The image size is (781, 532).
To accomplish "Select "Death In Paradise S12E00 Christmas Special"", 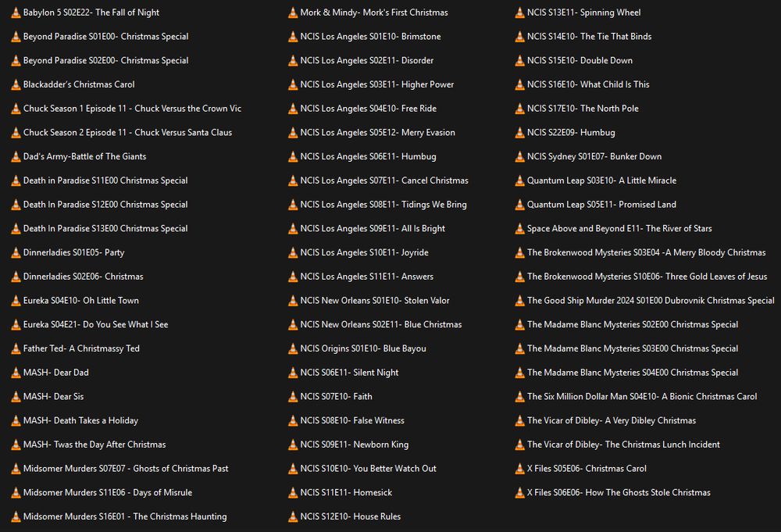I will tap(105, 204).
